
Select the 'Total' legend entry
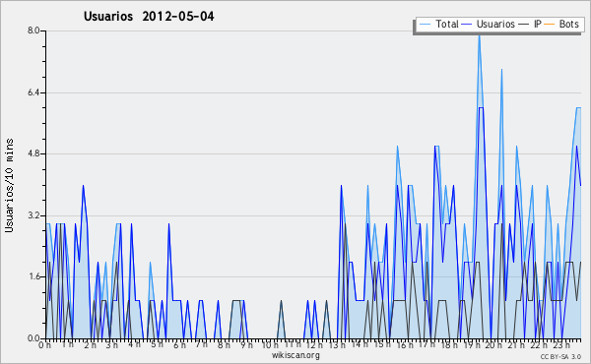click(447, 24)
